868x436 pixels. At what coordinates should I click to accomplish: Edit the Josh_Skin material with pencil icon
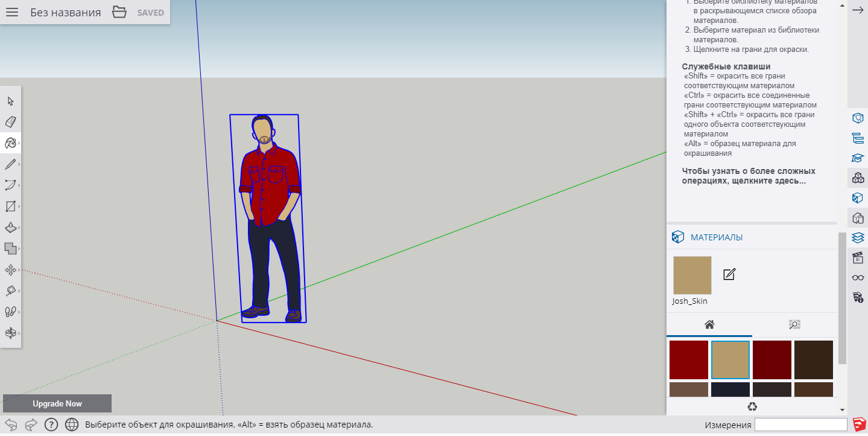point(729,274)
